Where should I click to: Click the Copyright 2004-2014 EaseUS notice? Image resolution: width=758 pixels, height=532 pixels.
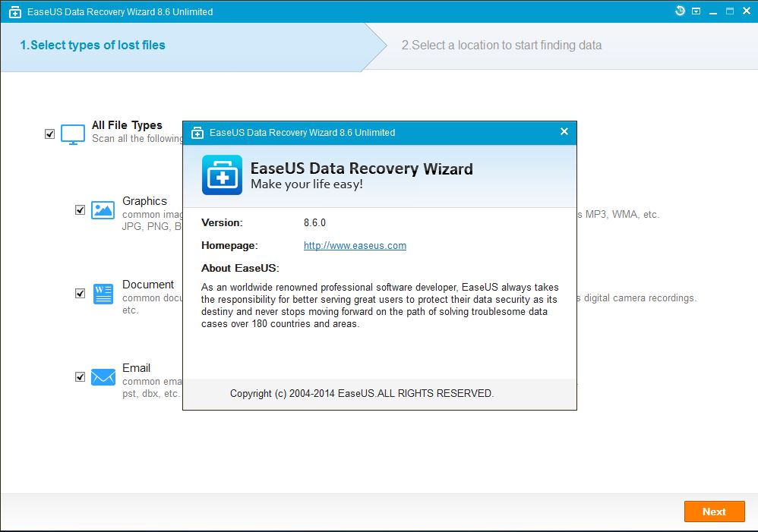pos(362,393)
